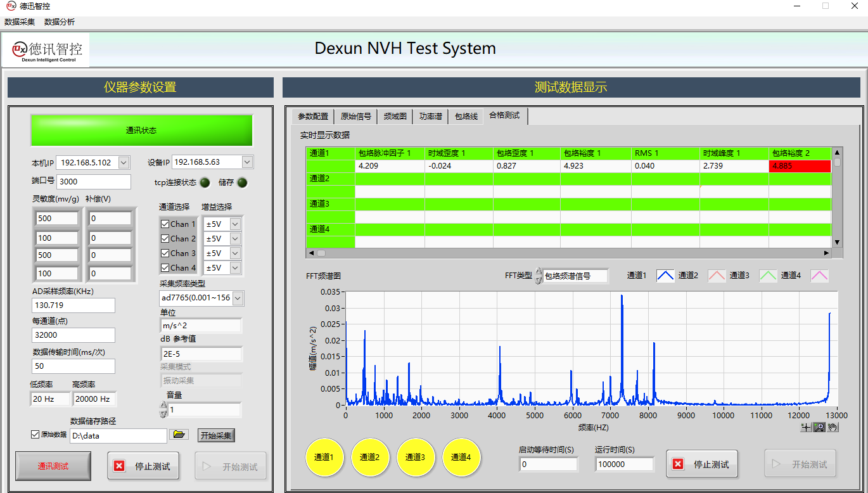Activate the zoom magnifier graph tool
The image size is (868, 493).
[820, 428]
